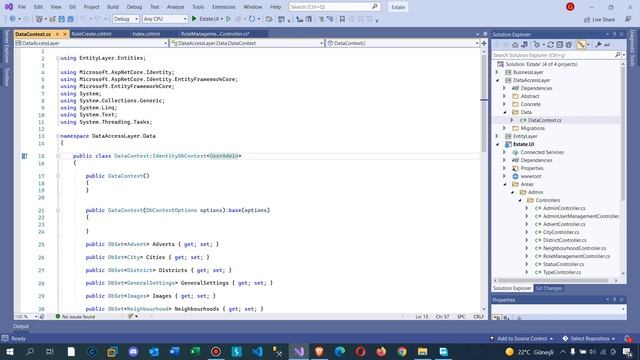Toggle Auto Hide pin on Properties panel

(614, 300)
